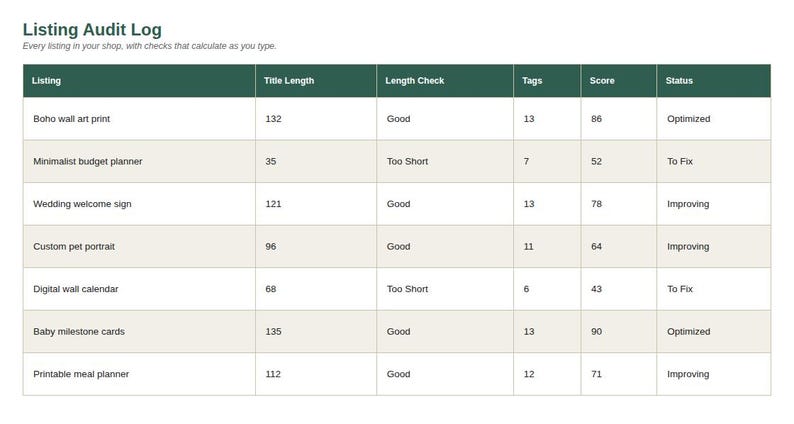Click tags value 6
The width and height of the screenshot is (794, 424).
point(526,289)
